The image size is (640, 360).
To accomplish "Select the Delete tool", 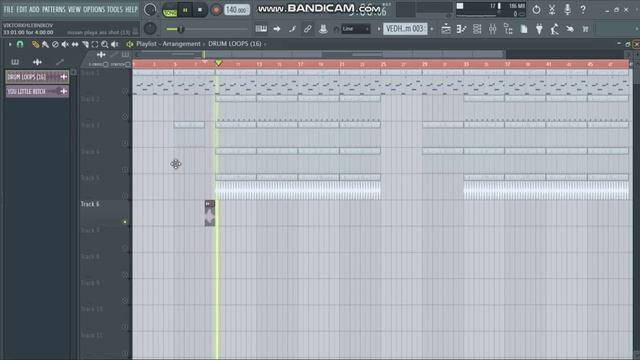I will click(55, 44).
